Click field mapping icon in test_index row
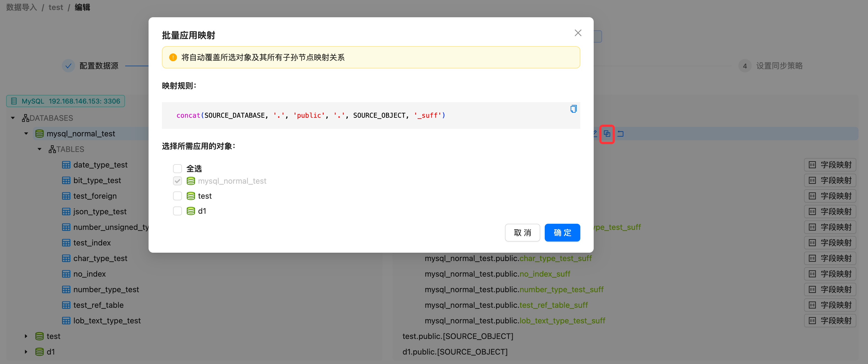The width and height of the screenshot is (868, 364). (x=812, y=243)
